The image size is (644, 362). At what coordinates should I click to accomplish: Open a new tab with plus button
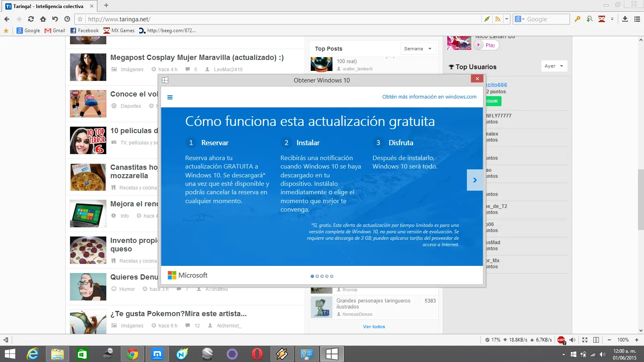coord(106,6)
